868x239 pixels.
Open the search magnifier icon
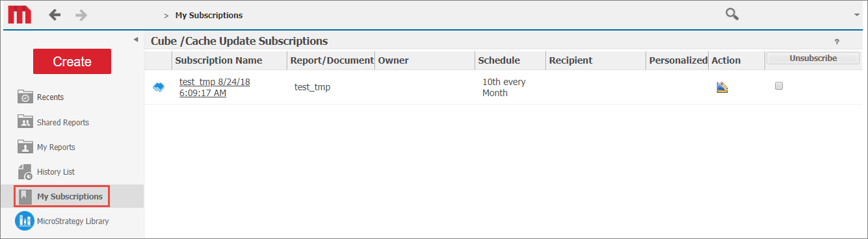pos(732,14)
